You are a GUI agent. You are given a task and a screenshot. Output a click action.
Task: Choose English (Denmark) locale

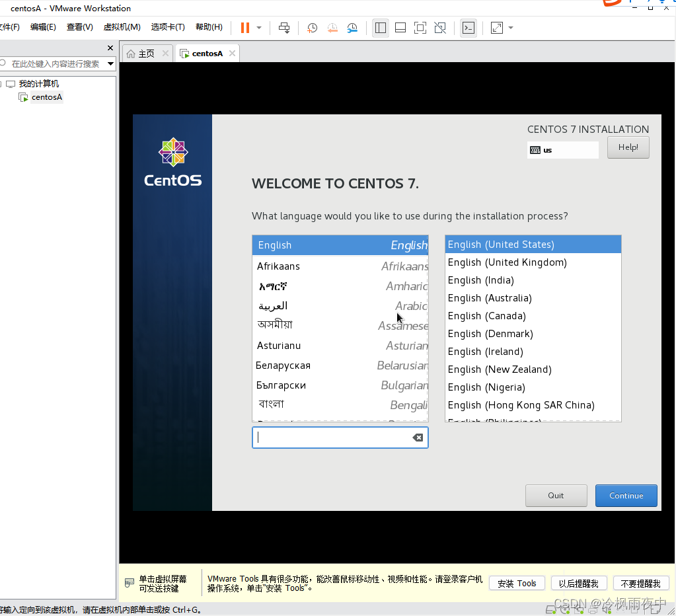pyautogui.click(x=533, y=334)
